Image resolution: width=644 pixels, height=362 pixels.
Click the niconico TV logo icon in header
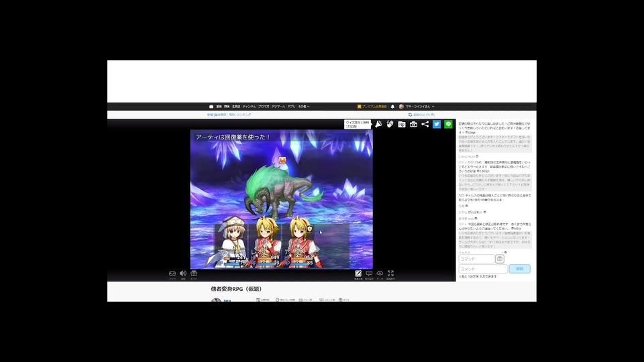(x=211, y=107)
